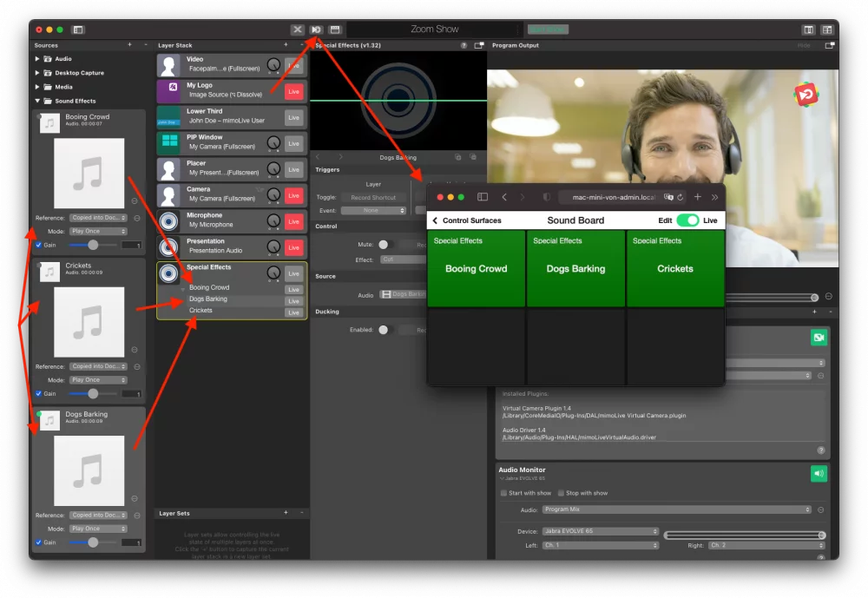Expand the Media sources folder

point(37,87)
